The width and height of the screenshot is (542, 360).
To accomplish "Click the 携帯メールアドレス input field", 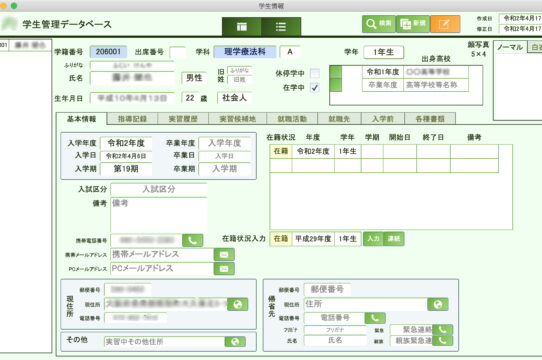I will tap(162, 255).
